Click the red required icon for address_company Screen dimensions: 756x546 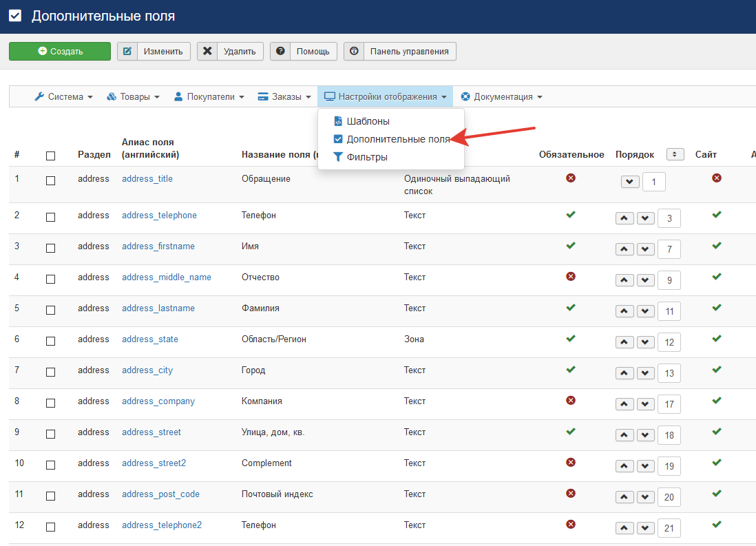tap(570, 401)
